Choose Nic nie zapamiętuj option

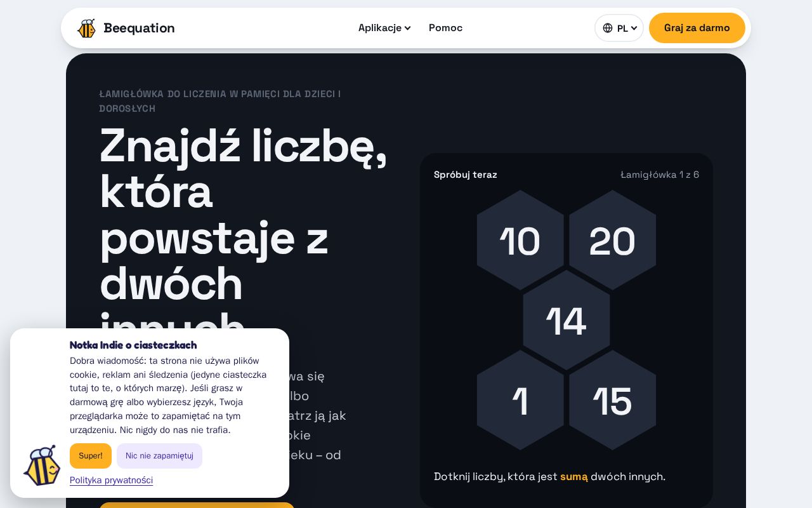tap(159, 456)
